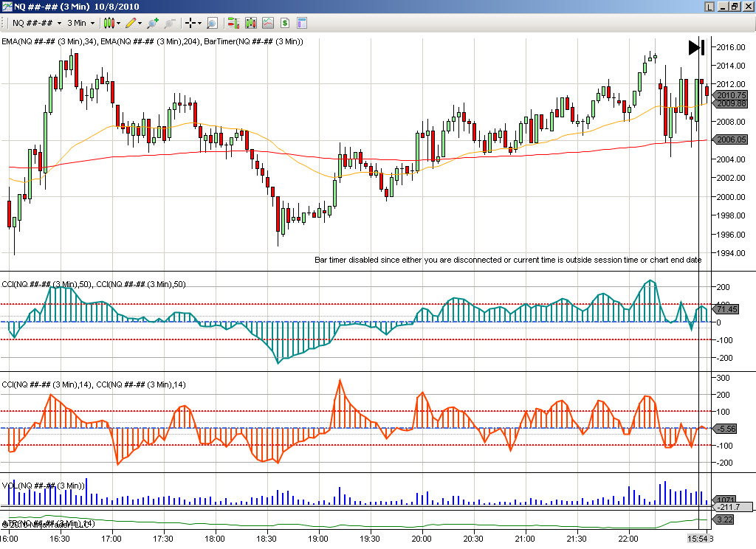Select the pencil drawing tool
The height and width of the screenshot is (549, 756).
(x=133, y=23)
